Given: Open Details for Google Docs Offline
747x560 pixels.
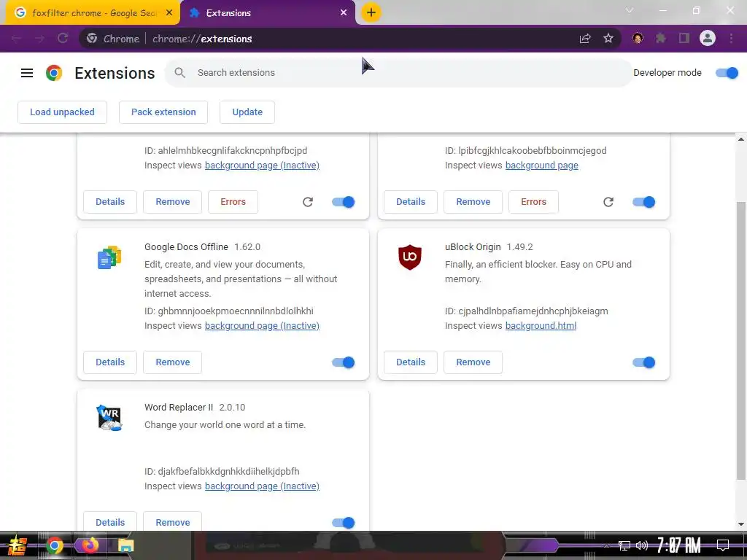Looking at the screenshot, I should tap(110, 362).
